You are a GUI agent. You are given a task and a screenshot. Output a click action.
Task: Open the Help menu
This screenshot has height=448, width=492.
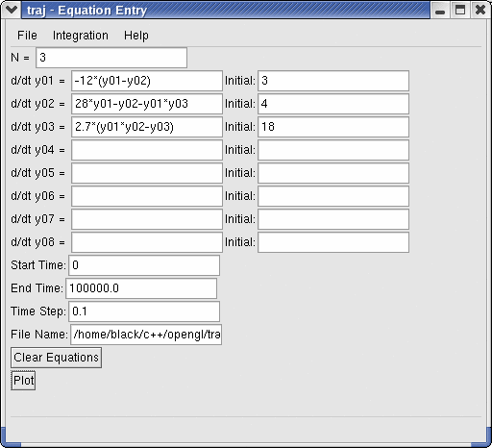click(136, 36)
